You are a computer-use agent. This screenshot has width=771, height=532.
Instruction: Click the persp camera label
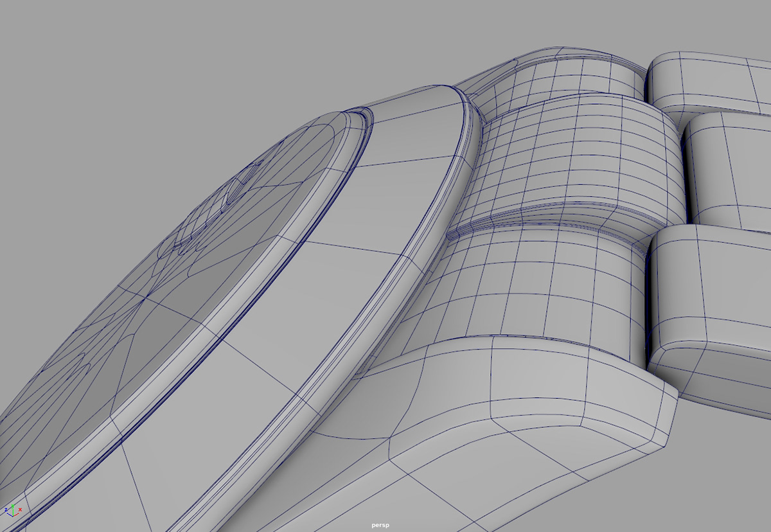click(380, 525)
